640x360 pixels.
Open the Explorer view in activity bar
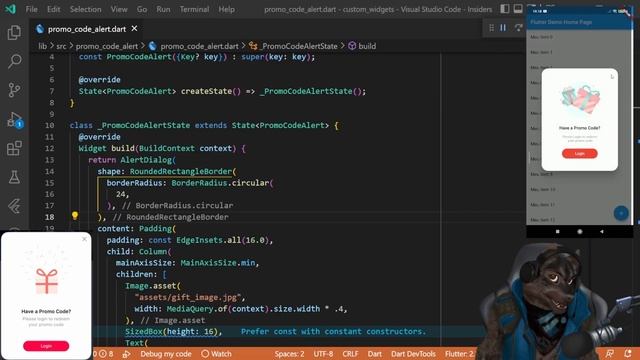[x=14, y=32]
